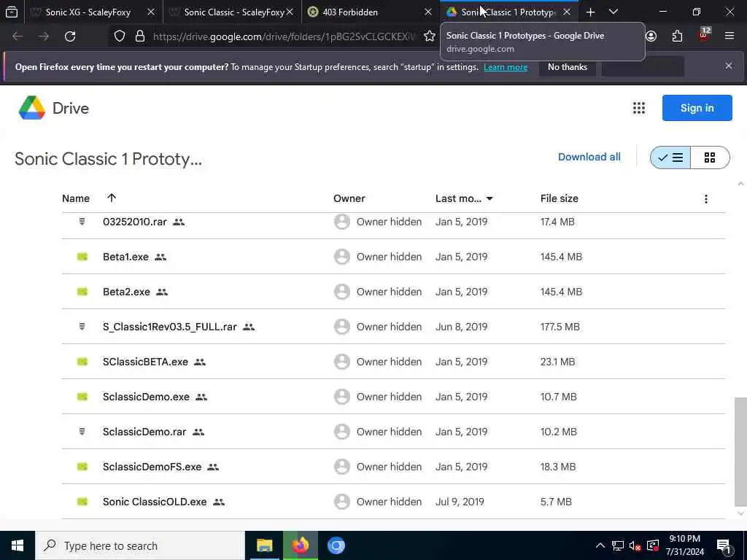Image resolution: width=747 pixels, height=560 pixels.
Task: Click the URL address bar
Action: [284, 36]
